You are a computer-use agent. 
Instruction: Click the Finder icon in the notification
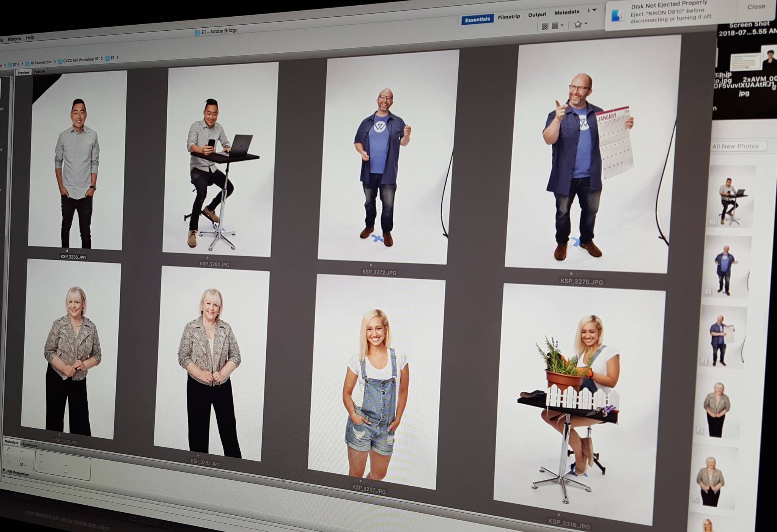point(617,15)
